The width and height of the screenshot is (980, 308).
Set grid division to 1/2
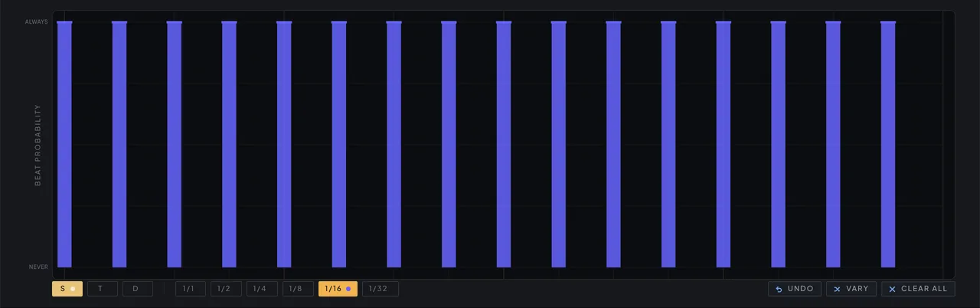click(x=225, y=289)
